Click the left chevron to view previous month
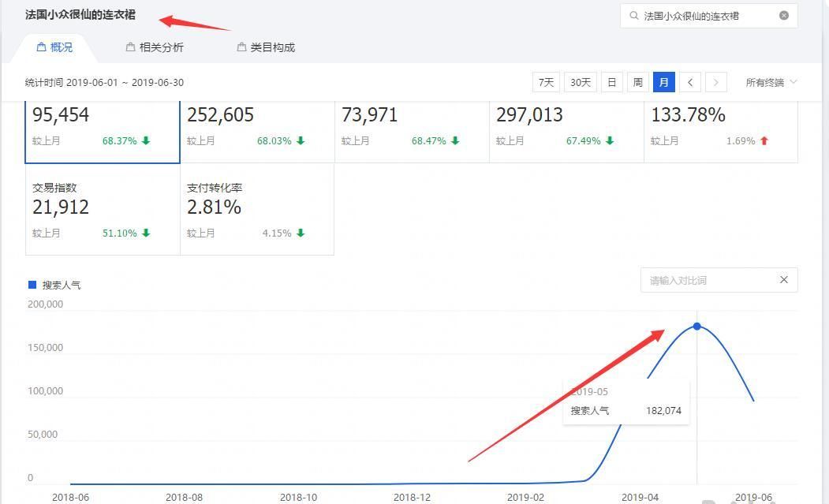 pos(690,81)
